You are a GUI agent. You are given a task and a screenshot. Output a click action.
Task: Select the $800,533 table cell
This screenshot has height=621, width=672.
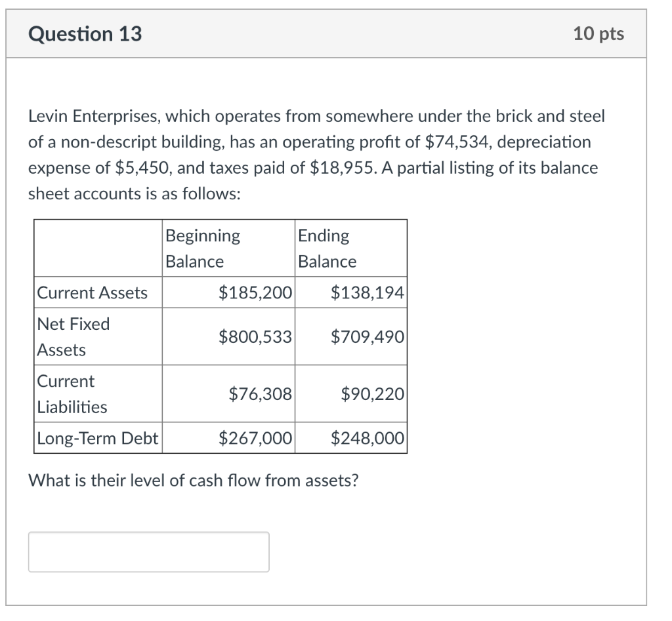256,336
